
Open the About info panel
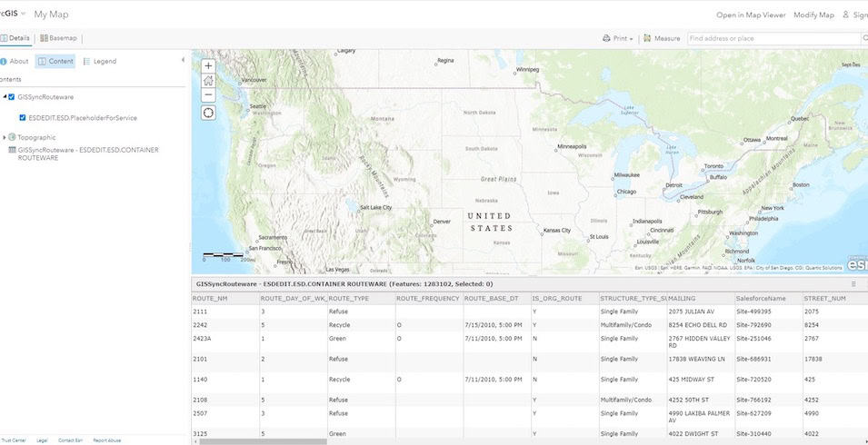(x=15, y=61)
